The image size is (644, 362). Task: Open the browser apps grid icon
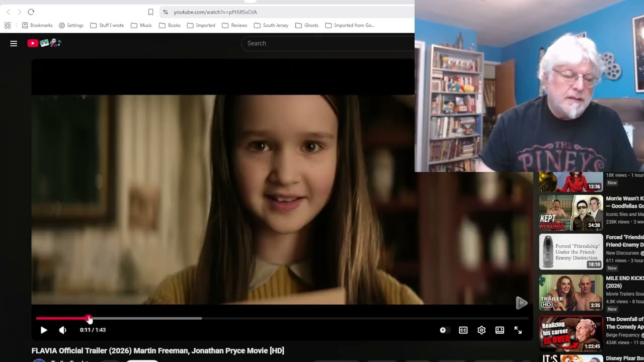click(x=8, y=25)
